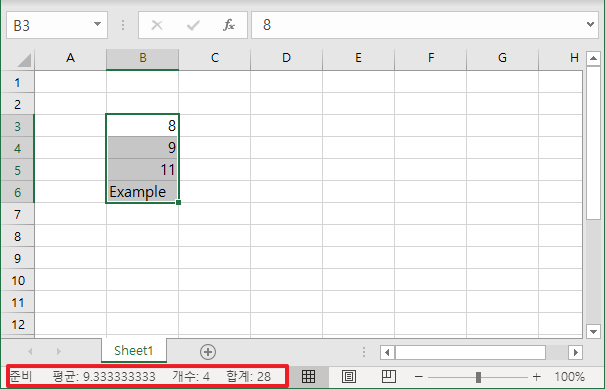Image resolution: width=605 pixels, height=389 pixels.
Task: Switch to Page Break Preview icon
Action: point(389,376)
